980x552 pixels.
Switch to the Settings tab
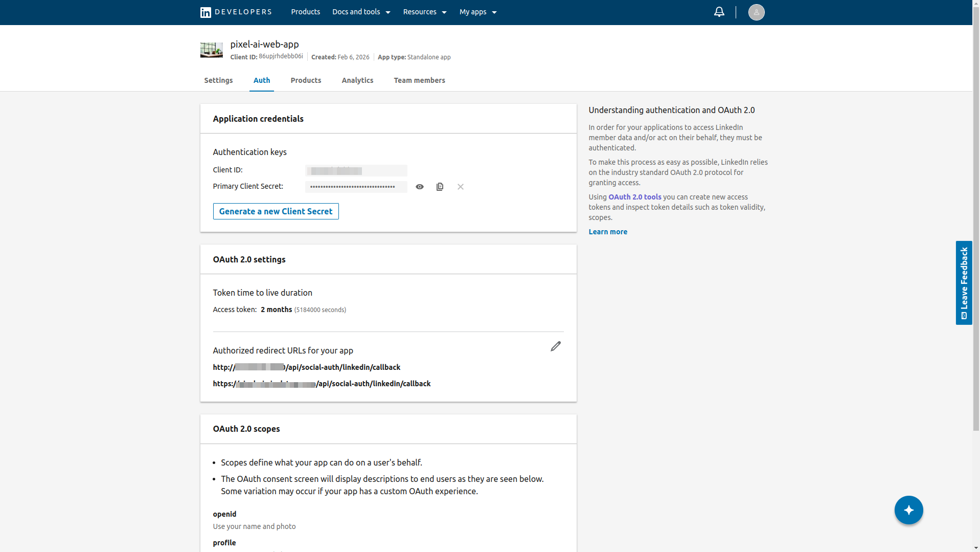point(218,80)
